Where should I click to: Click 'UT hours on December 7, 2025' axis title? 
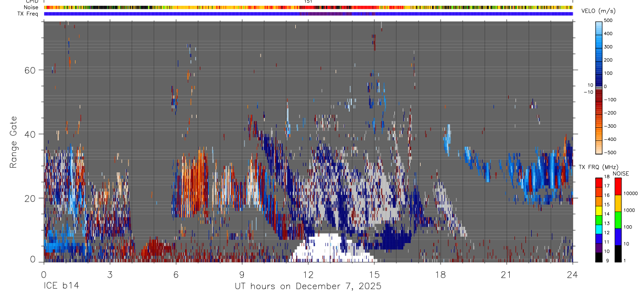pos(307,287)
